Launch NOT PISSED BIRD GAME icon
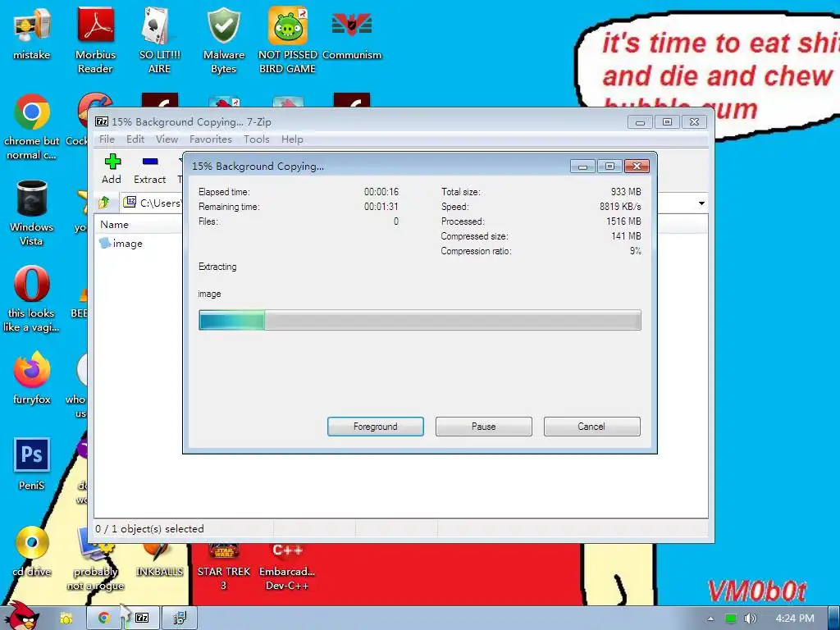Screen dimensions: 840x630 (x=288, y=40)
